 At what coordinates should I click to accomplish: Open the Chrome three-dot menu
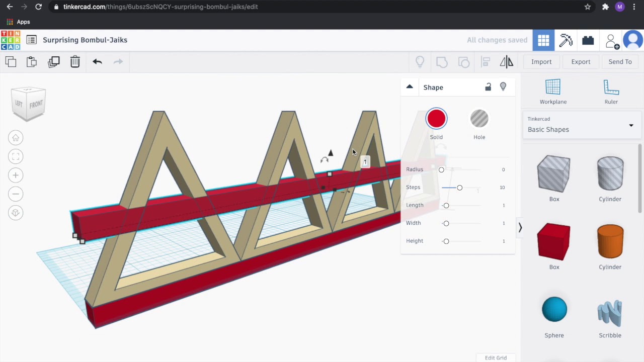[x=634, y=7]
